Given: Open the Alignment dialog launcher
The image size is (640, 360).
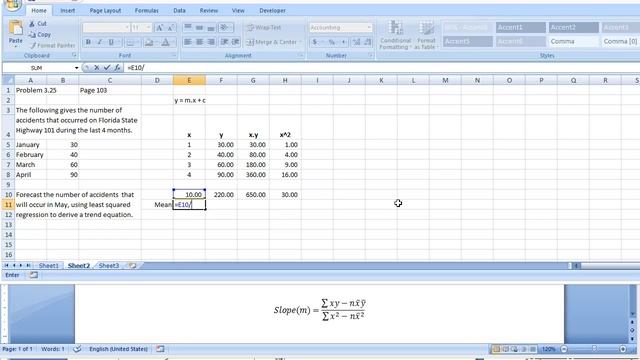Looking at the screenshot, I should point(301,55).
